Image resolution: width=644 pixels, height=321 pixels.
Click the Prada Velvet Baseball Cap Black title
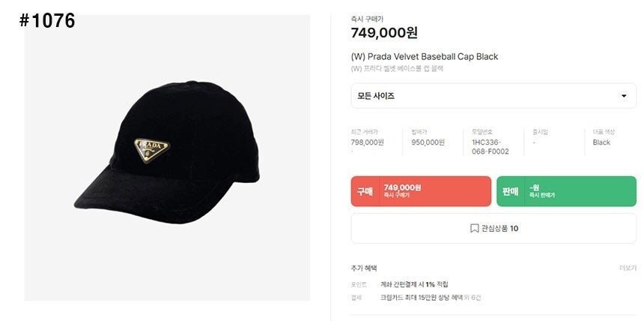pos(424,56)
